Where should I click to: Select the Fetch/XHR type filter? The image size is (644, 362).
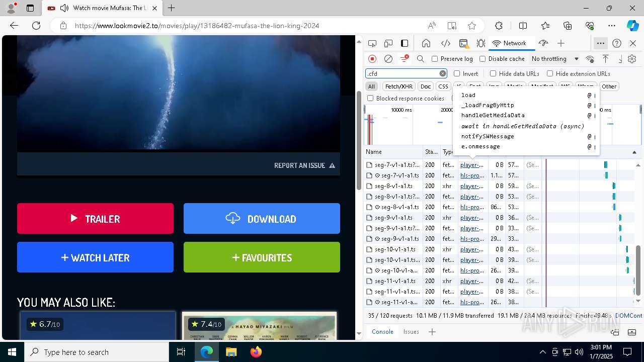click(x=399, y=86)
